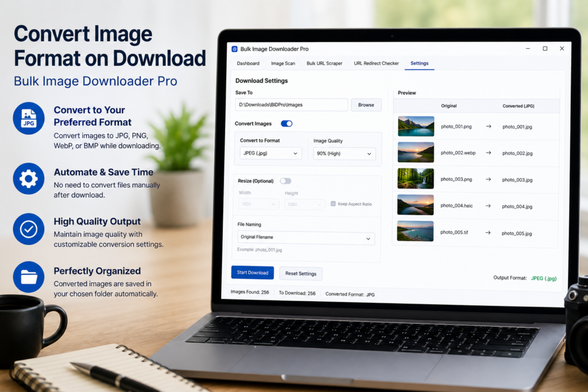Click converted name photo_005.jpg
Screen dimensions: 588x392
(517, 234)
